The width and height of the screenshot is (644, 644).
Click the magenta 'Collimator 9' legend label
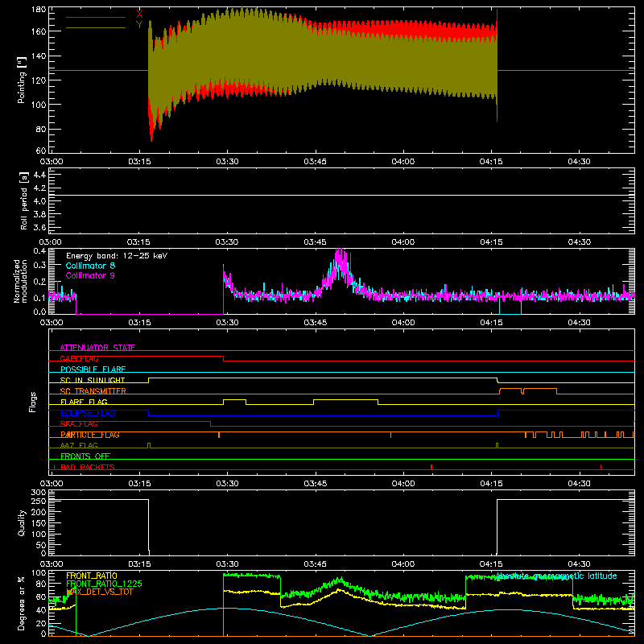coord(90,275)
